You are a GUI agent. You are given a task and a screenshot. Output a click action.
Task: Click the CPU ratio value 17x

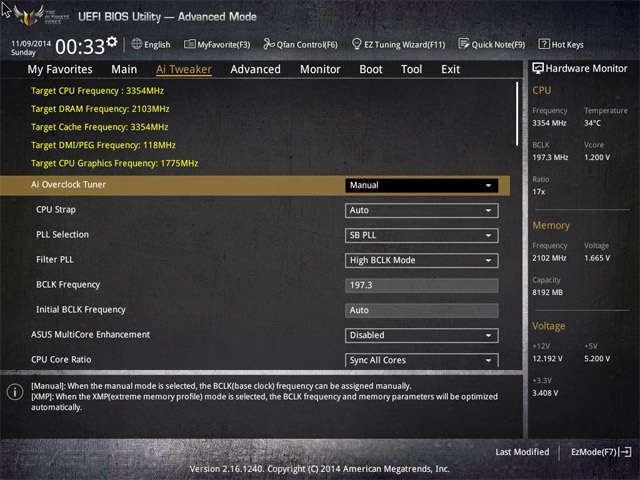pyautogui.click(x=539, y=192)
